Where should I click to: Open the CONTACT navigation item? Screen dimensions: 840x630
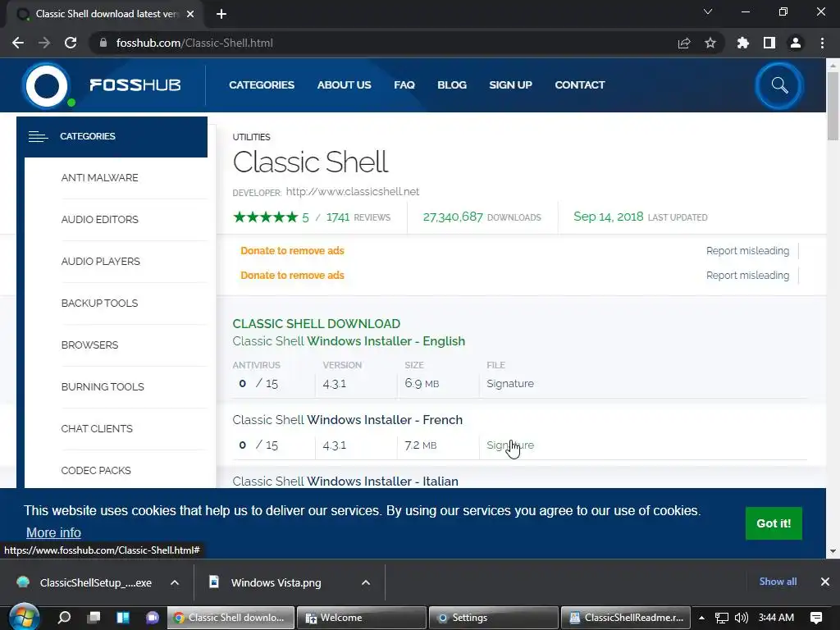point(580,85)
